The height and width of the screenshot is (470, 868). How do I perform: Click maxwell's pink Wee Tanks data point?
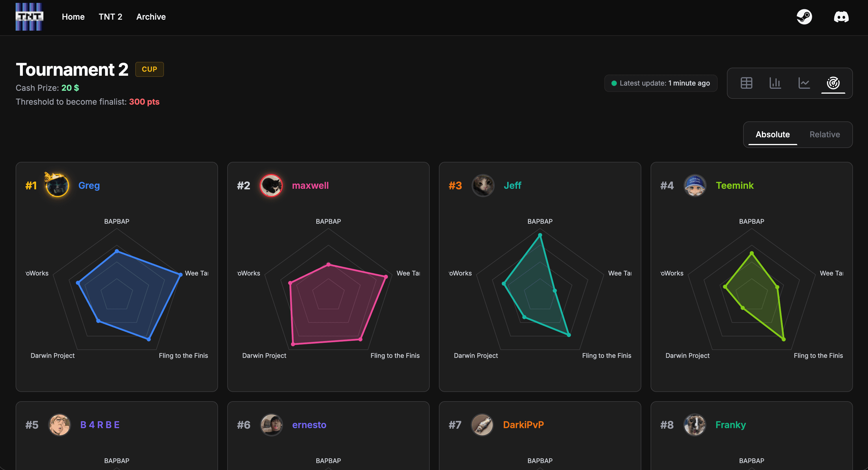coord(386,277)
